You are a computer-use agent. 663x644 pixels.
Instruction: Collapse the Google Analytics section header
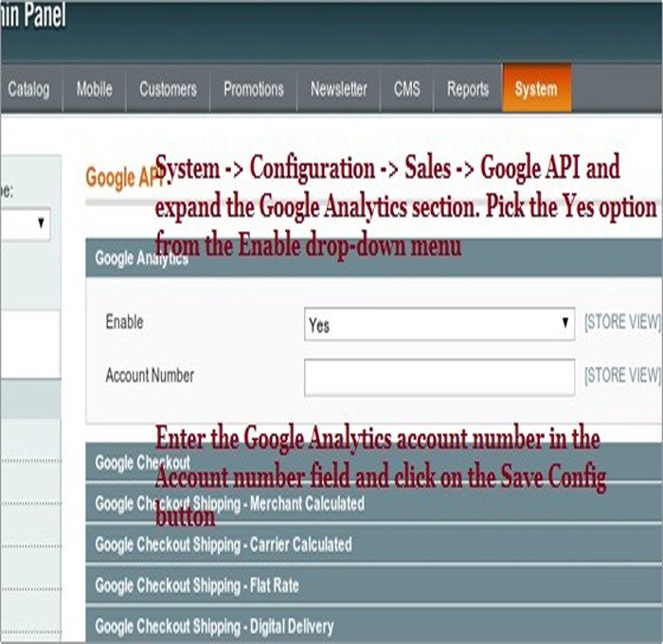(x=374, y=258)
